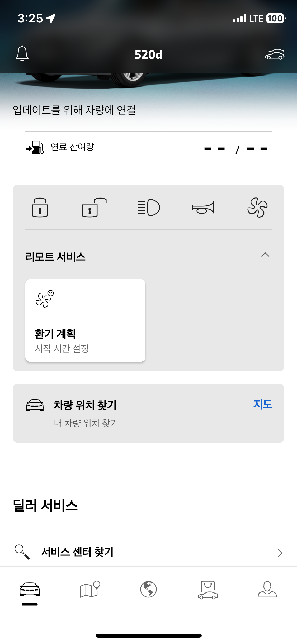
Task: Open the 환기 계획 card
Action: coord(85,320)
